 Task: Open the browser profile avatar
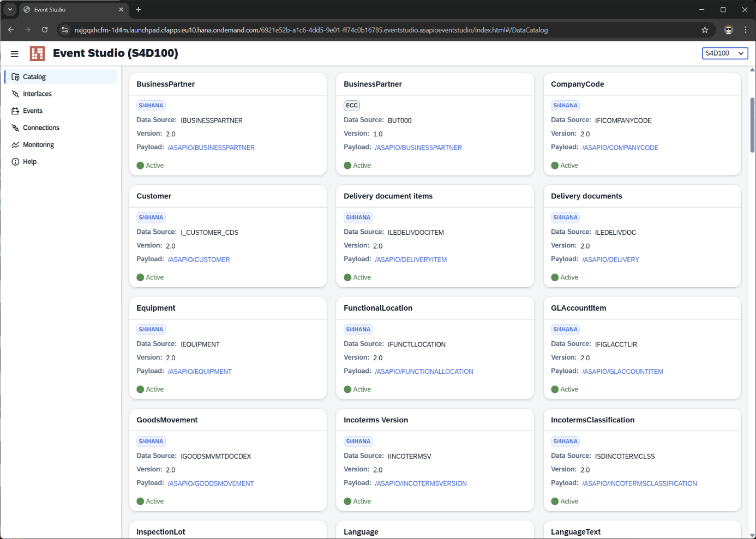tap(729, 30)
